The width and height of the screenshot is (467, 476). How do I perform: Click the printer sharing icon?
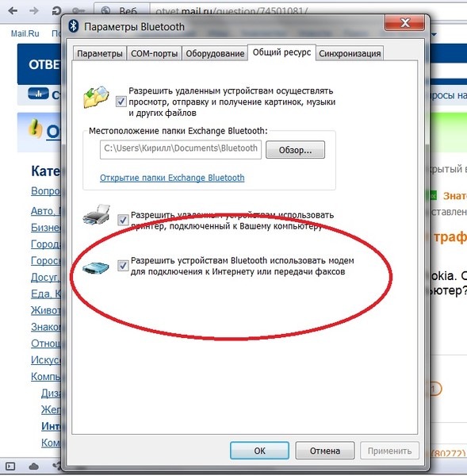coord(96,215)
